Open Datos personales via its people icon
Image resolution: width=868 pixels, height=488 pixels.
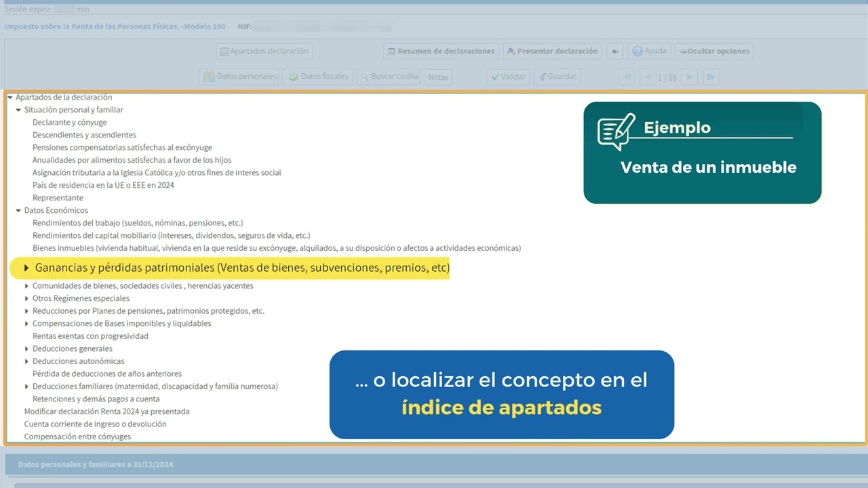coord(210,77)
